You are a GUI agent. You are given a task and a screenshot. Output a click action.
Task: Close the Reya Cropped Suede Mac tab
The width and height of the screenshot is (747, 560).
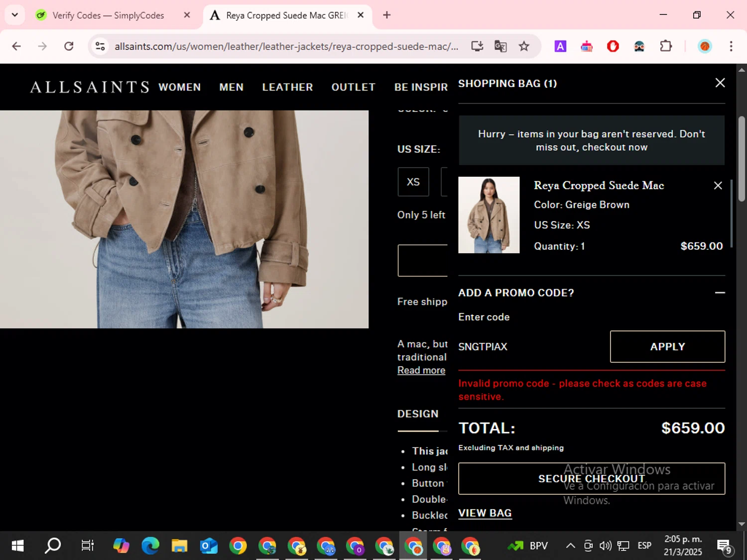[361, 15]
